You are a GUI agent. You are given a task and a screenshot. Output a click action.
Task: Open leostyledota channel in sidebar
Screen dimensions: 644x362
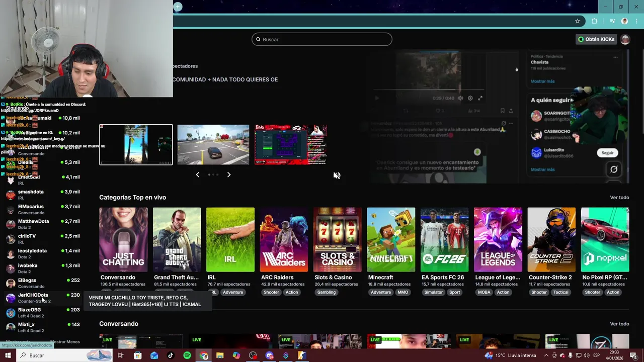click(43, 253)
